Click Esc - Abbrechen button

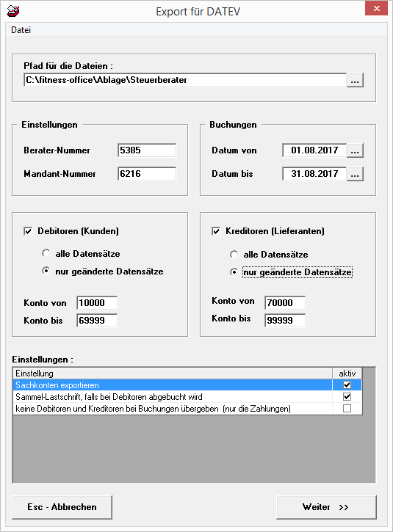click(x=62, y=507)
